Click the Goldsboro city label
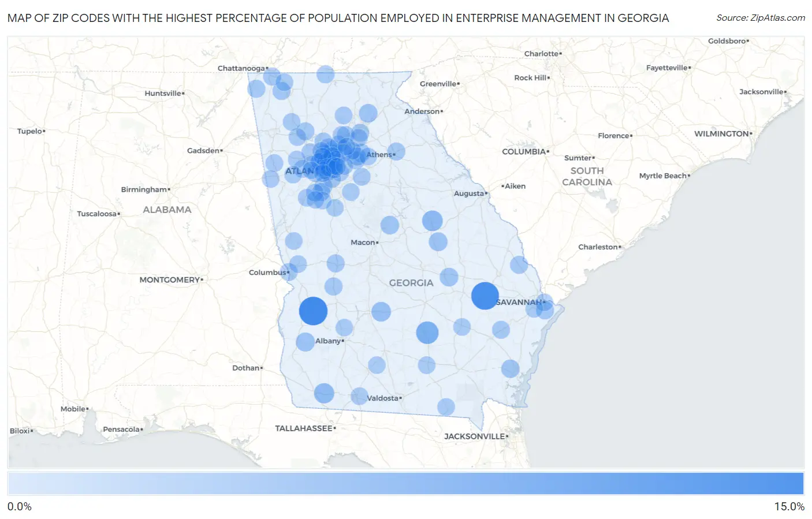The image size is (812, 519). click(x=727, y=42)
